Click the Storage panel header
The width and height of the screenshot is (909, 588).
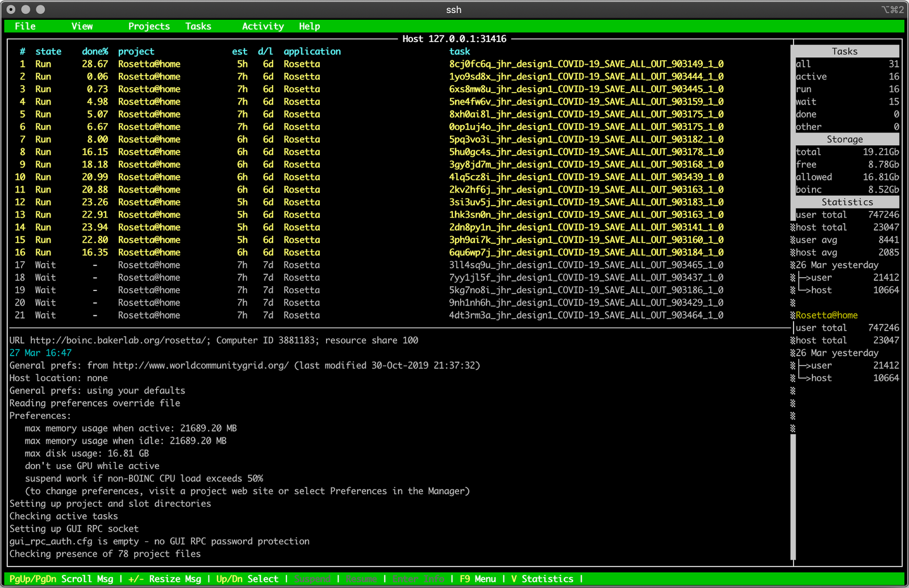(845, 139)
